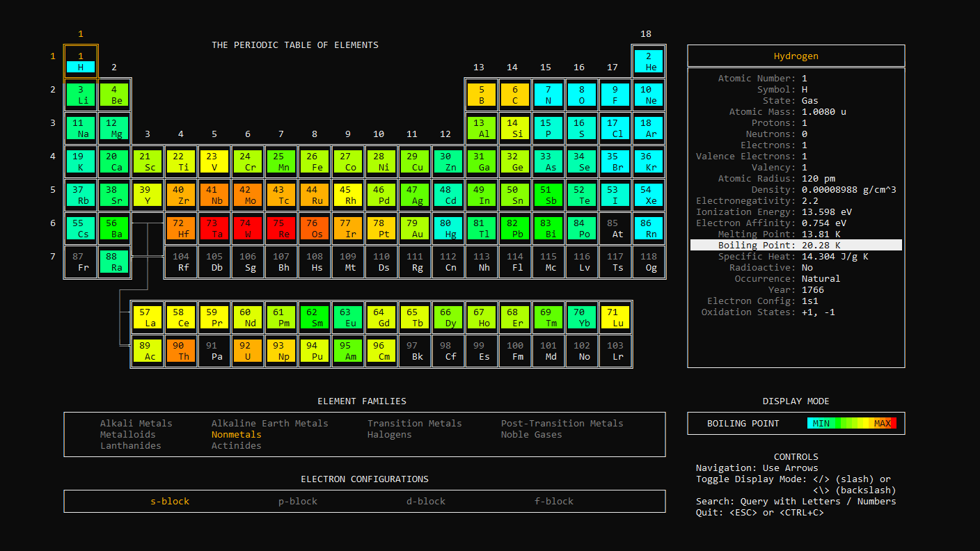Select the Boiling Point row in details
The image size is (980, 551).
(796, 245)
